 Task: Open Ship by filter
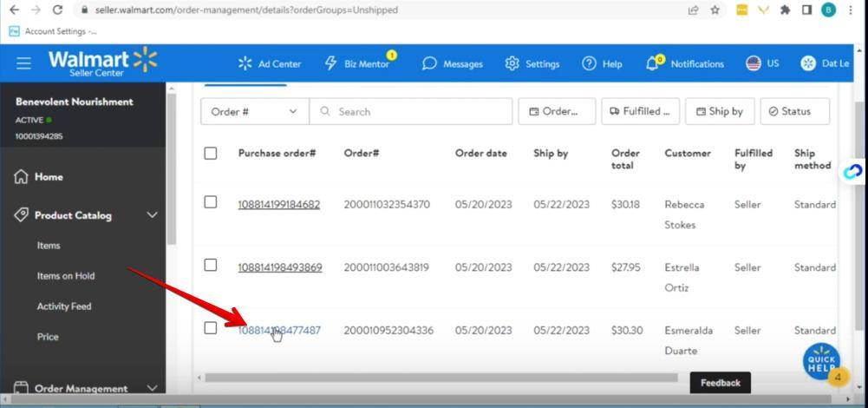tap(720, 111)
